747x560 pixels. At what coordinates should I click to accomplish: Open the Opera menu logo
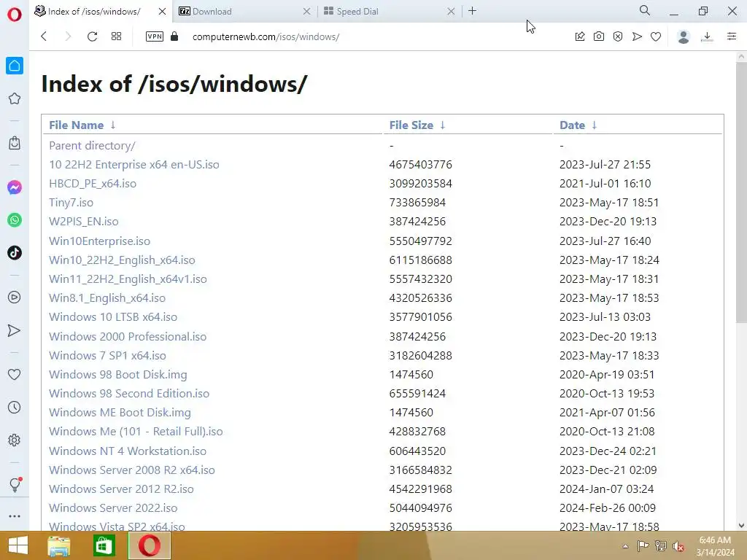15,15
